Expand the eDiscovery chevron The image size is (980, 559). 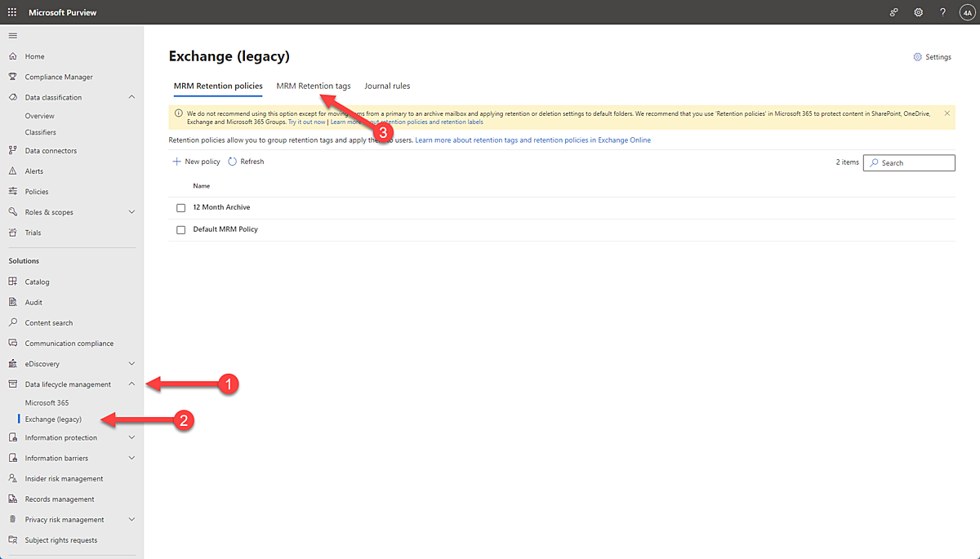pyautogui.click(x=132, y=364)
